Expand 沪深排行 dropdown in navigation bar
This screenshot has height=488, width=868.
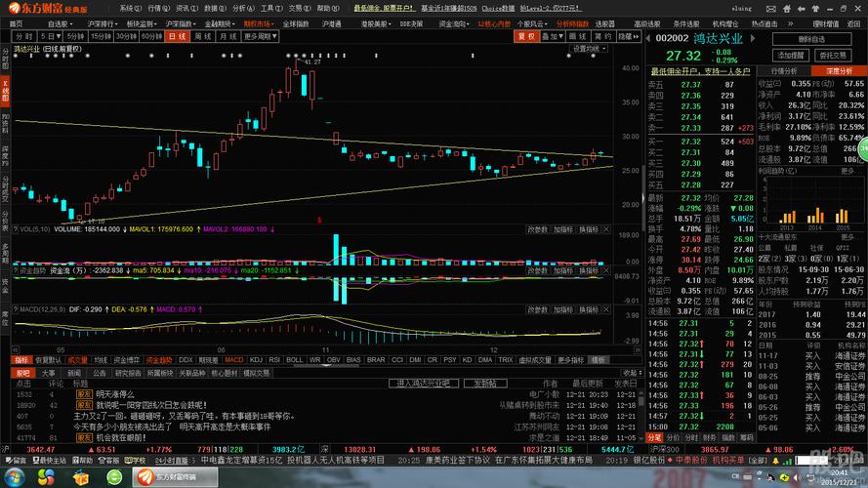coord(102,23)
